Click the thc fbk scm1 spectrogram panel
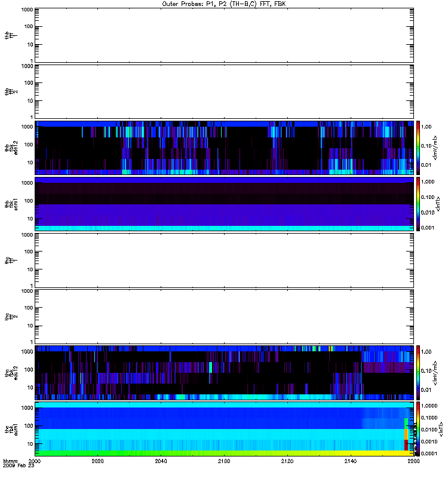Image resolution: width=448 pixels, height=478 pixels. 224,429
